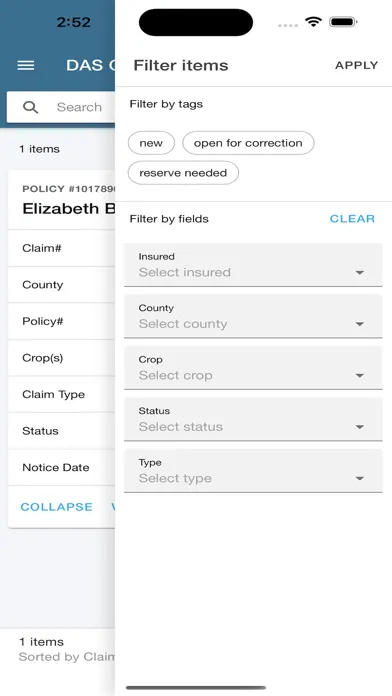Toggle the 'reserve needed' tag chip
The image size is (392, 696).
pos(183,173)
